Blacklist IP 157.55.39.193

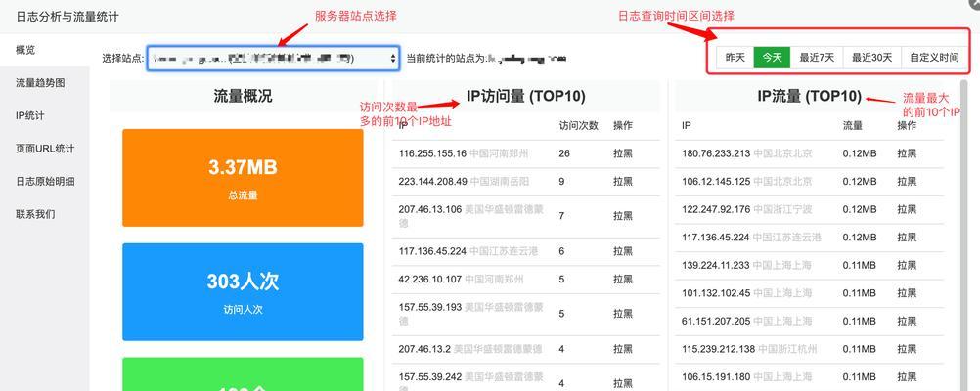click(623, 313)
